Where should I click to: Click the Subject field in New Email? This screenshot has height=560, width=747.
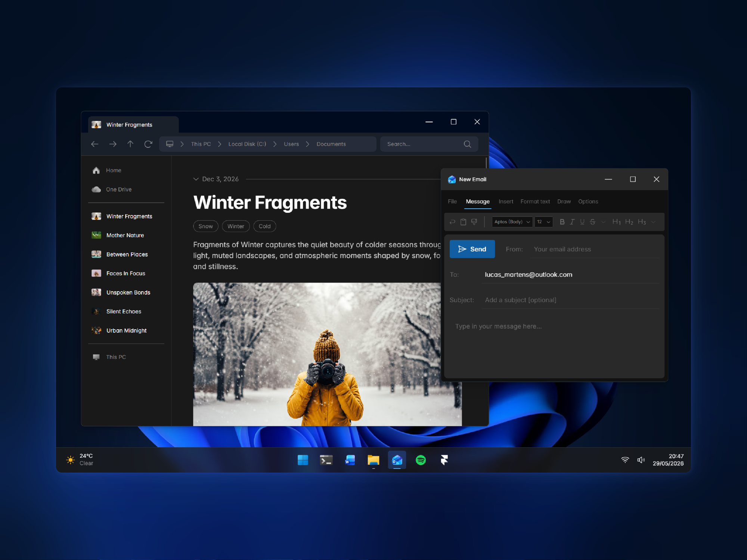(x=570, y=300)
